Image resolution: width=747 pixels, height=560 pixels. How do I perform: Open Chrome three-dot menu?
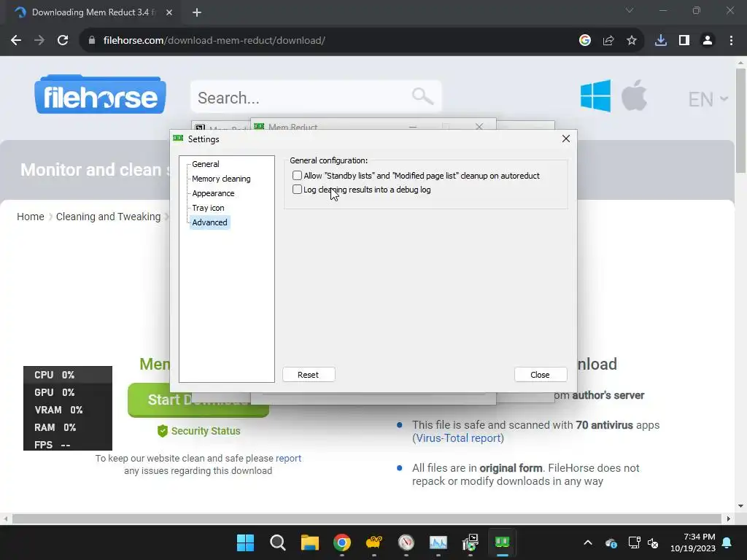731,41
